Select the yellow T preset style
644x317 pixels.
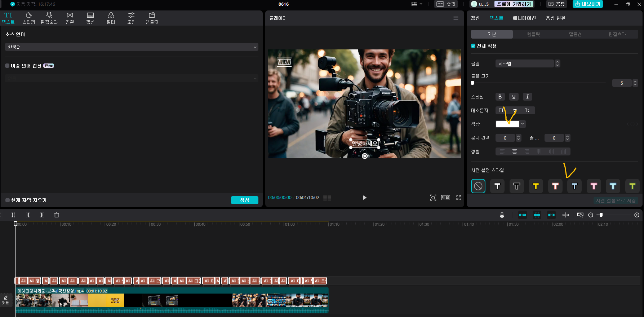point(536,186)
